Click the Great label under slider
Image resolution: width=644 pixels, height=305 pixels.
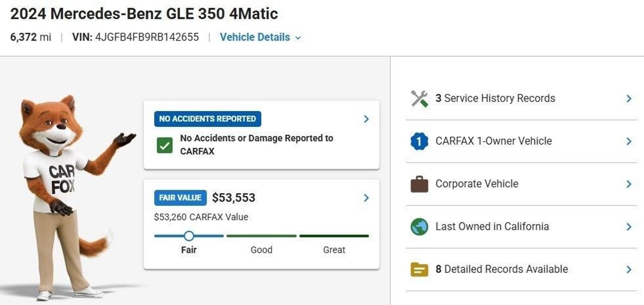pyautogui.click(x=334, y=250)
